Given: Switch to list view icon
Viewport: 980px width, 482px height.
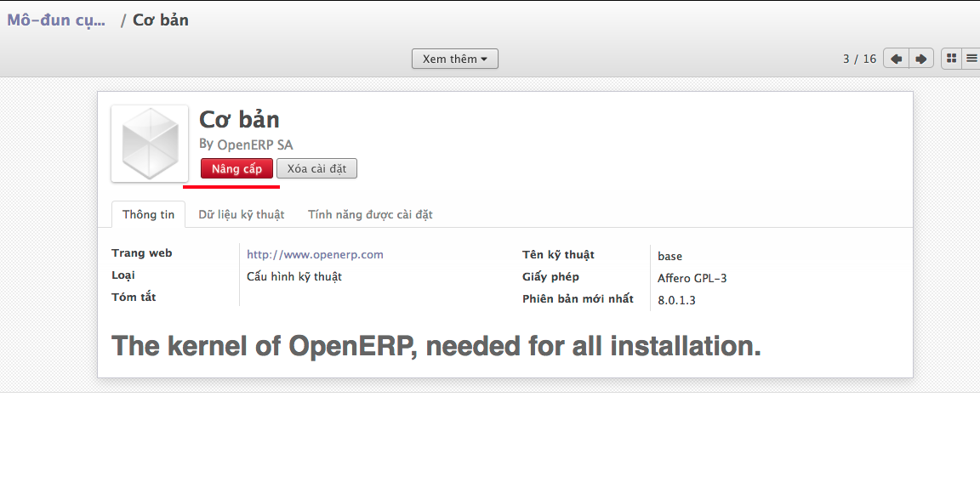Looking at the screenshot, I should [x=971, y=59].
